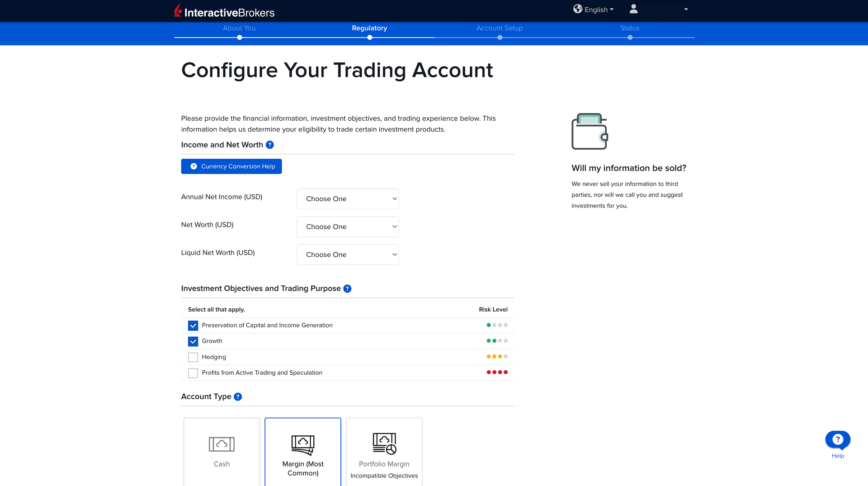868x486 pixels.
Task: Click question icon in Currency Conversion button
Action: tap(193, 166)
